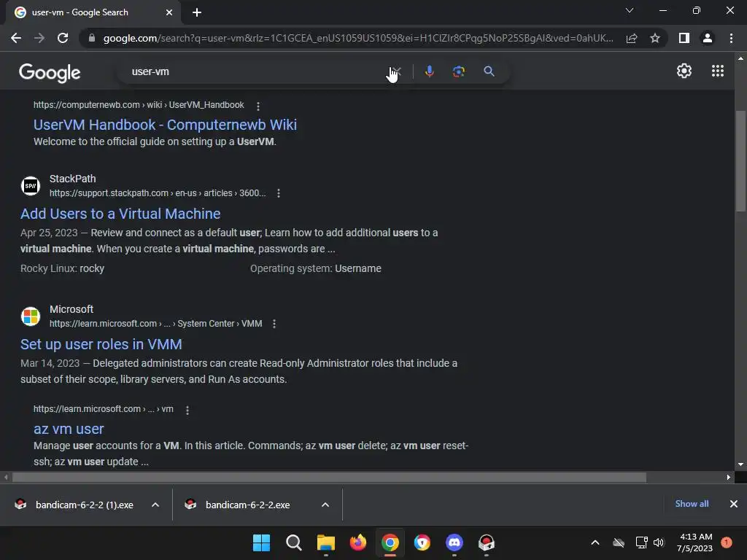Click the Microsoft site favicon
The width and height of the screenshot is (747, 560).
[31, 316]
